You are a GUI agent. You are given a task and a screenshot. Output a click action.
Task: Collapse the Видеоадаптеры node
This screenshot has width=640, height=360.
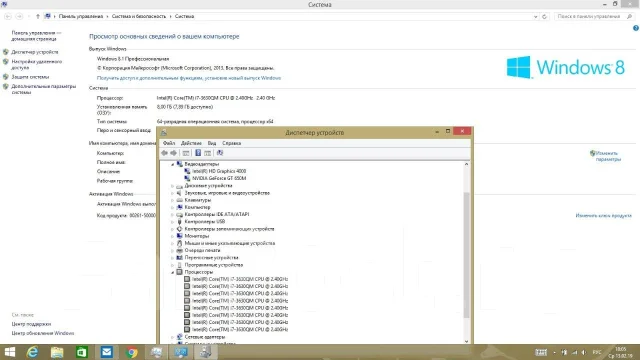(x=173, y=164)
